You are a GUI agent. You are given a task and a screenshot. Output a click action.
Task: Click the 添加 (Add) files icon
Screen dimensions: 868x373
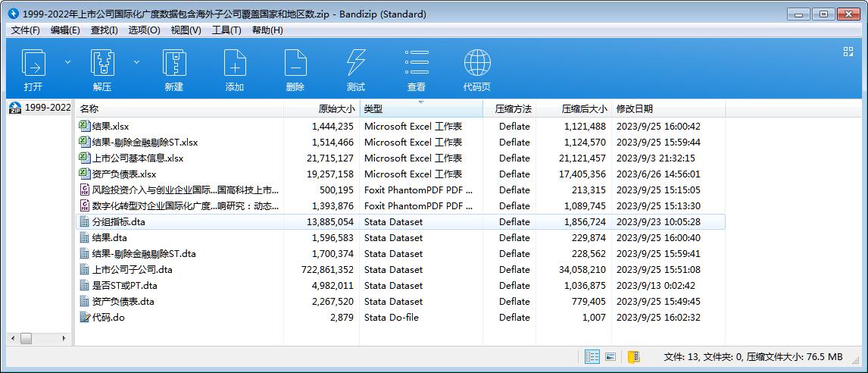pos(235,63)
